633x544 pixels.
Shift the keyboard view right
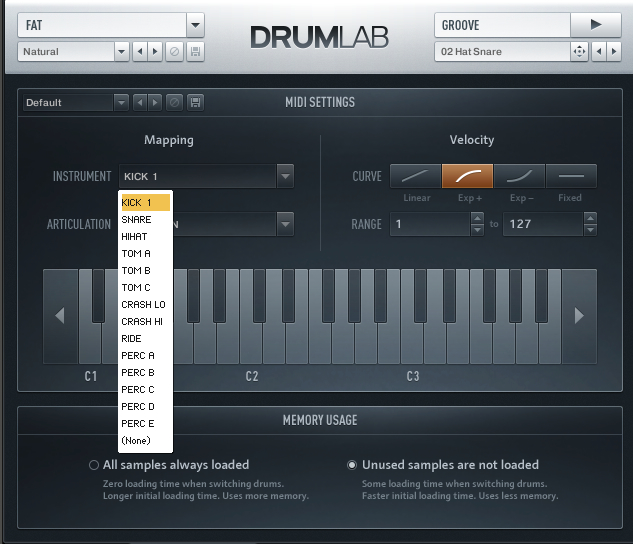(x=579, y=316)
